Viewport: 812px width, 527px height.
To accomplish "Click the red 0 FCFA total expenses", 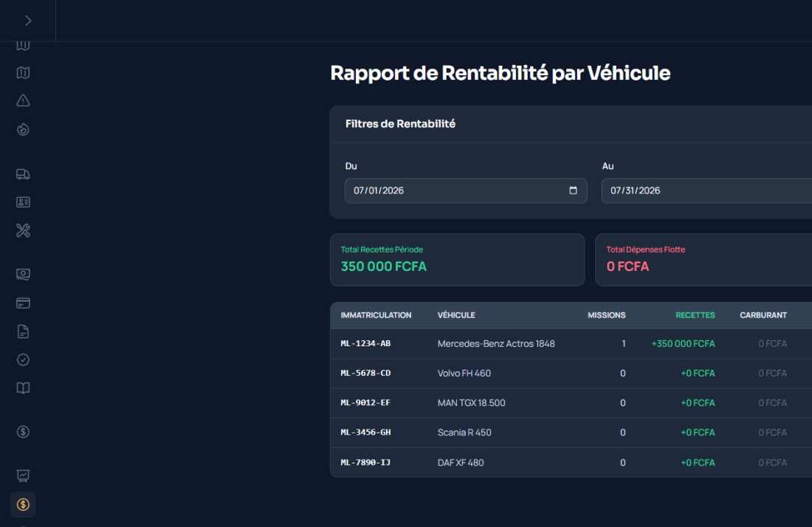I will (627, 266).
